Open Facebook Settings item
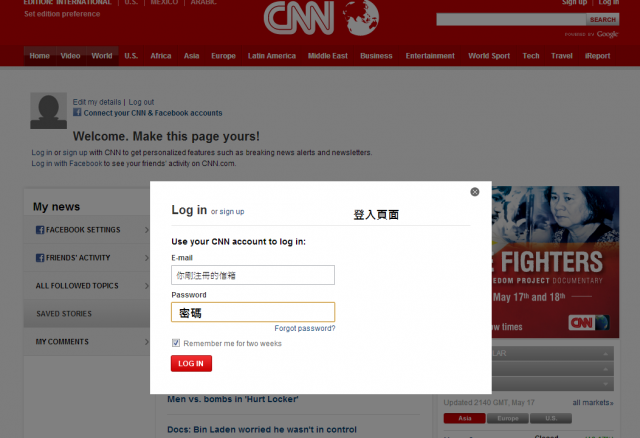 [x=87, y=230]
